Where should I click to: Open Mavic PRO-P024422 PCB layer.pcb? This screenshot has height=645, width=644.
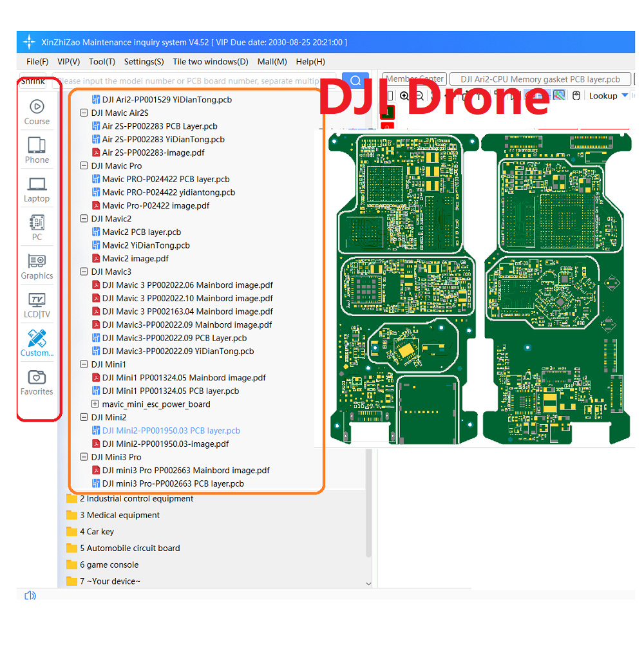pos(166,179)
